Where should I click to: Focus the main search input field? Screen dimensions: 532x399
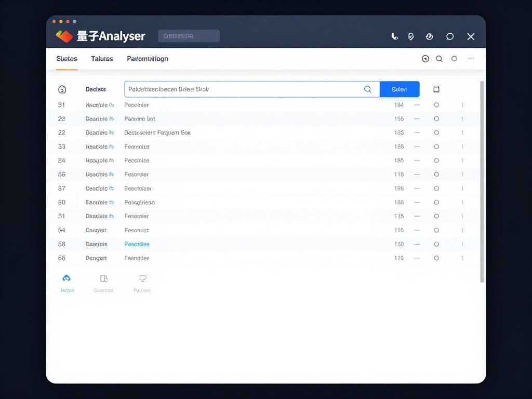pyautogui.click(x=252, y=89)
